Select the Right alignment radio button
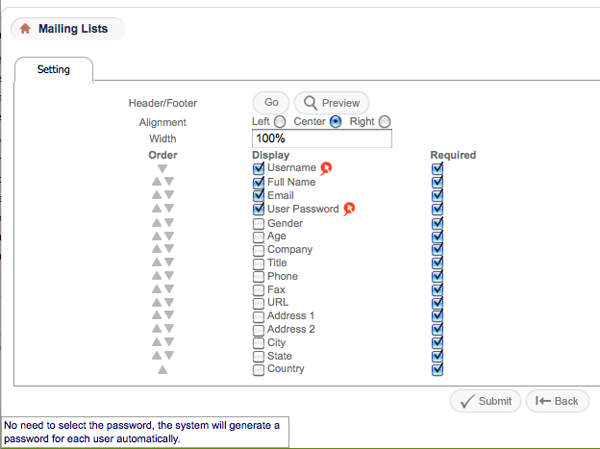Image resolution: width=600 pixels, height=449 pixels. [x=385, y=122]
